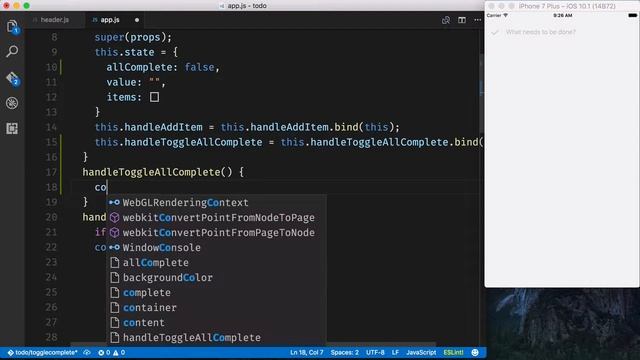Click the ESLint status item
The image size is (640, 360).
[x=453, y=352]
